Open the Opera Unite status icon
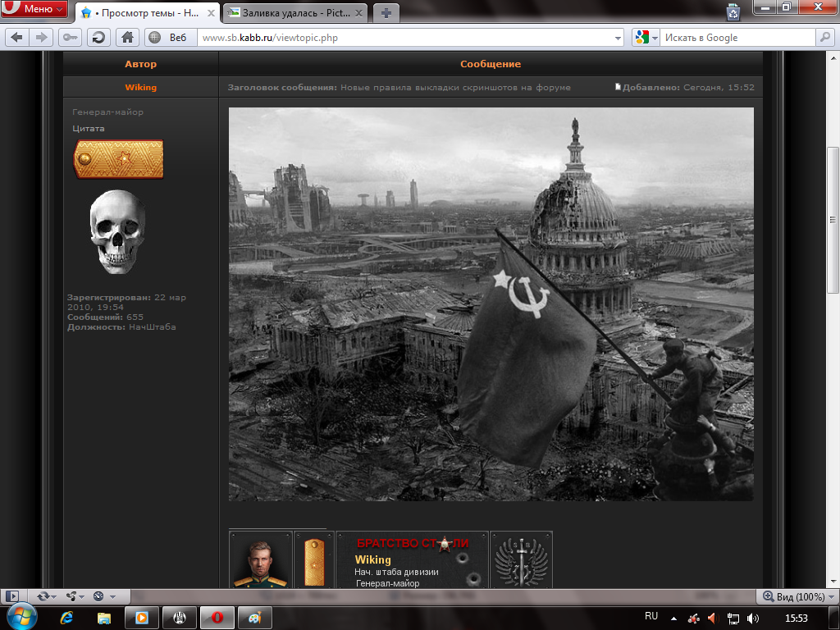 (71, 596)
